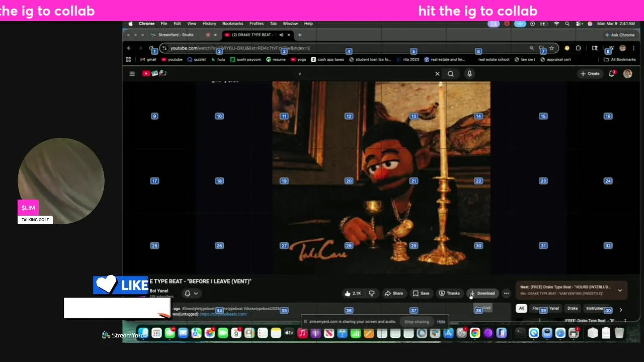The width and height of the screenshot is (644, 362).
Task: Open the cash app taxes bookmark
Action: 328,59
